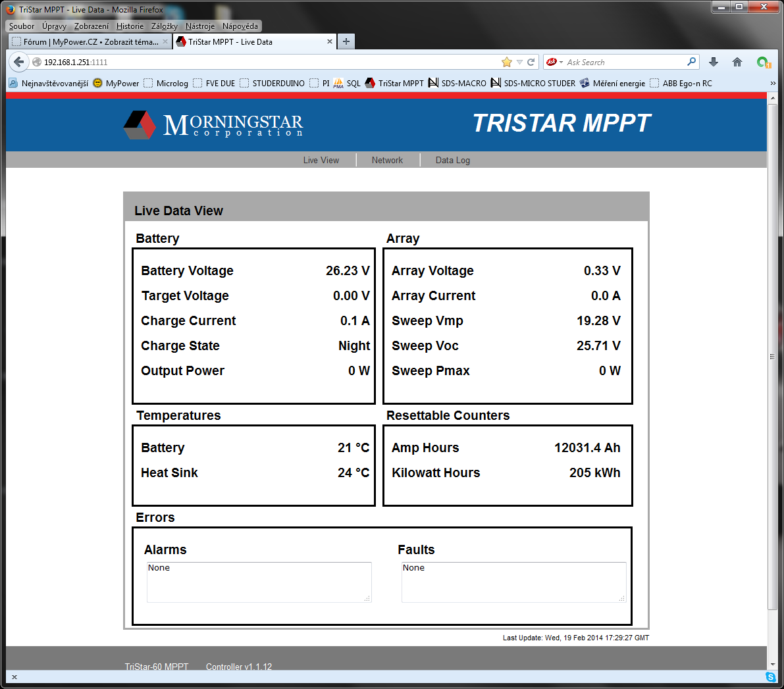
Task: Open the SDS-MACRO bookmark
Action: click(x=457, y=83)
